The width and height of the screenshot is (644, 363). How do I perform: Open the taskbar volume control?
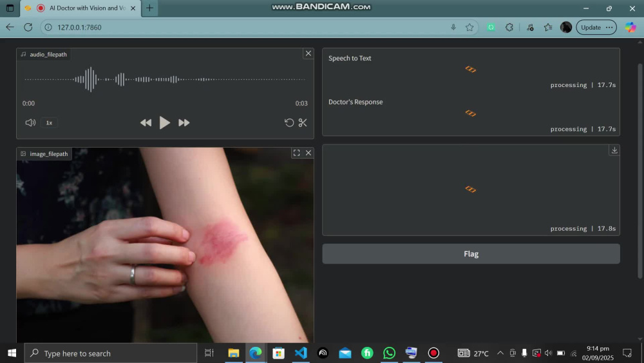[548, 353]
